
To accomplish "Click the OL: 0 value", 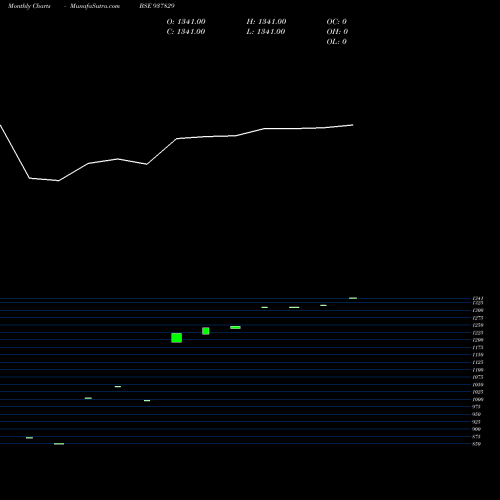I will pyautogui.click(x=337, y=42).
